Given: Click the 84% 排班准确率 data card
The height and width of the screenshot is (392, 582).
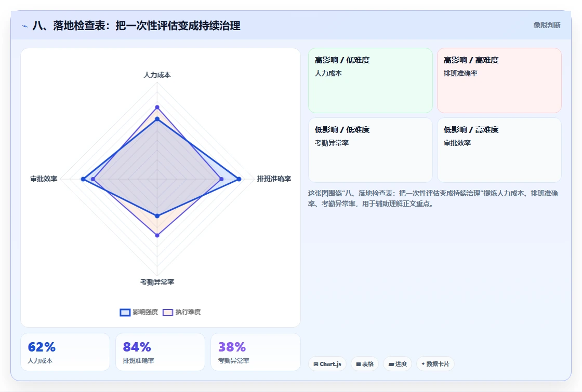Looking at the screenshot, I should pos(161,352).
